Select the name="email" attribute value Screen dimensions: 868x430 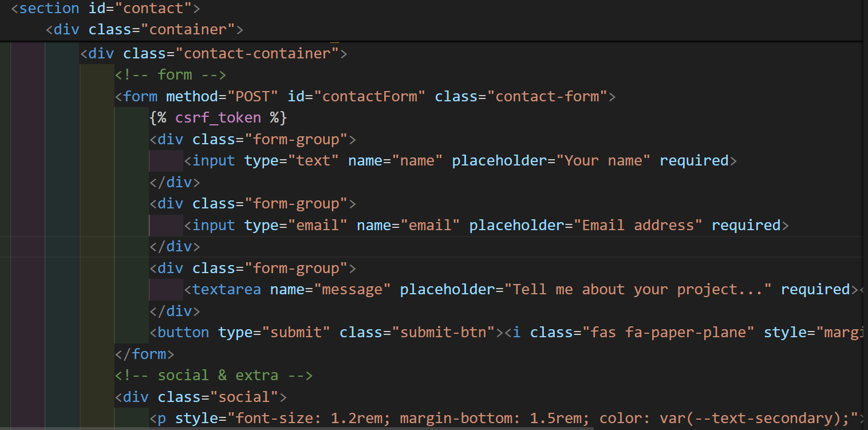coord(431,225)
